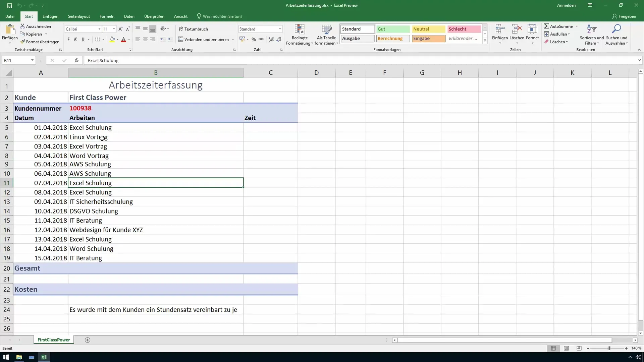
Task: Switch to Ansicht ribbon tab
Action: (181, 16)
